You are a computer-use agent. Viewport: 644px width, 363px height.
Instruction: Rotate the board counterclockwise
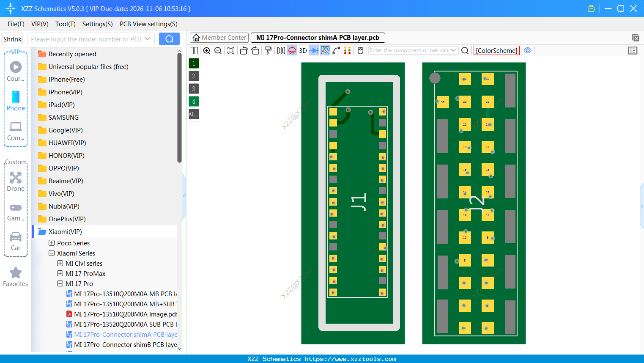[244, 51]
